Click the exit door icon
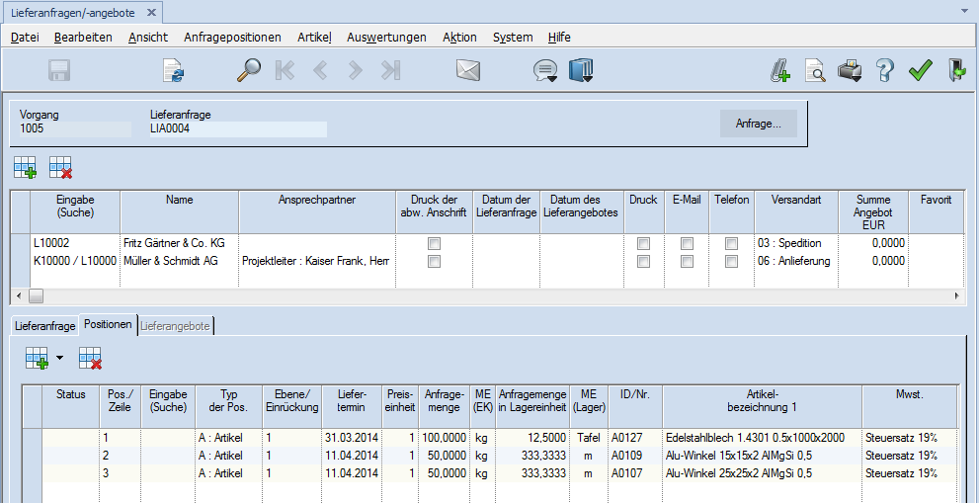 (956, 70)
